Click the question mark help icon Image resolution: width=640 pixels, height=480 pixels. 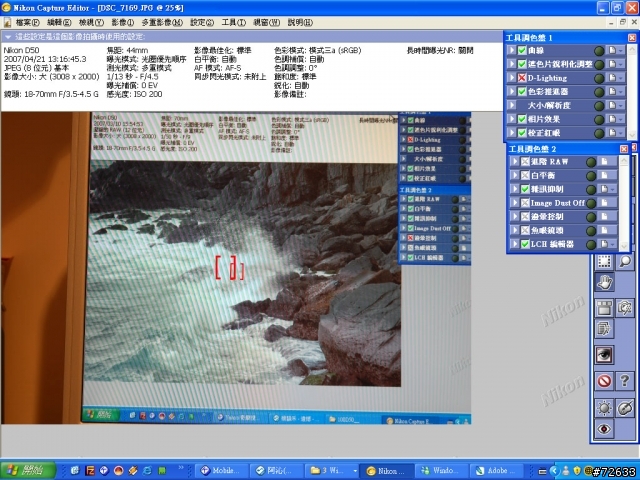[x=624, y=381]
